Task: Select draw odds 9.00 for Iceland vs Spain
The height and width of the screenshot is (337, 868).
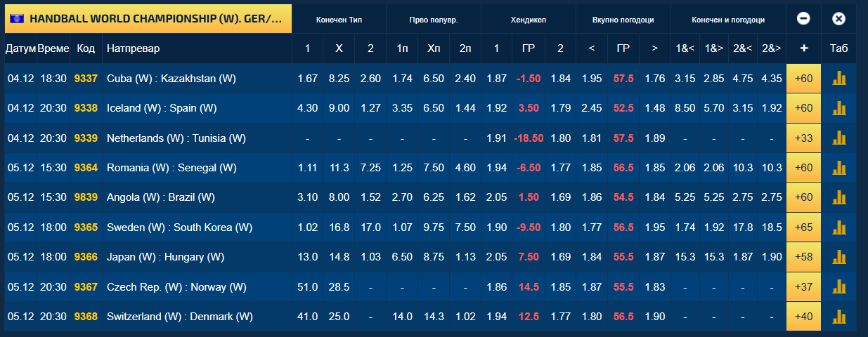Action: [x=339, y=108]
